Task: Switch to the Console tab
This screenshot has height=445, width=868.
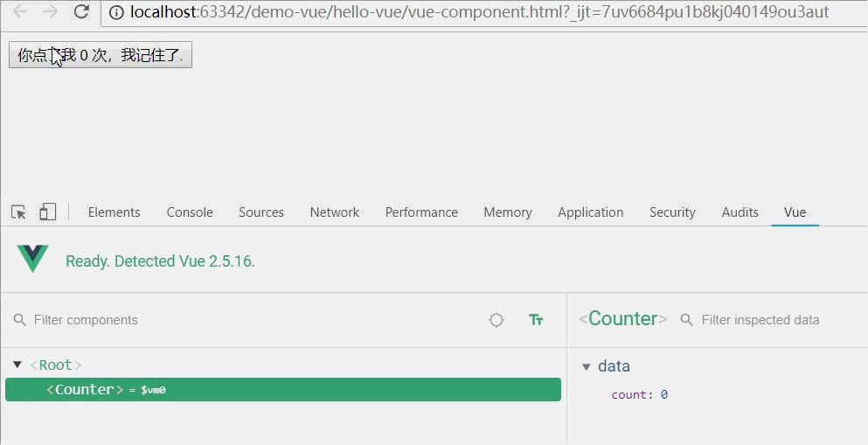Action: 190,212
